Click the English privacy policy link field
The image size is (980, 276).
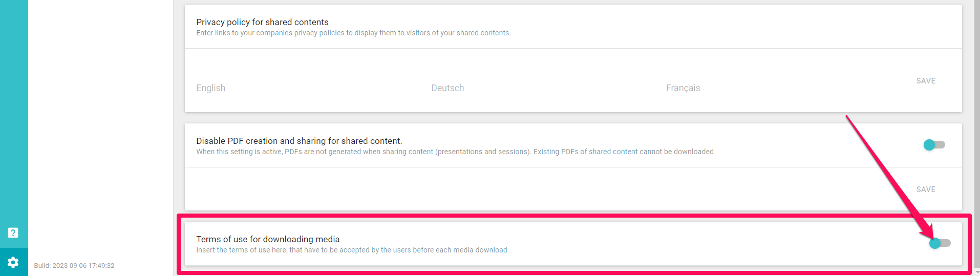pyautogui.click(x=309, y=88)
